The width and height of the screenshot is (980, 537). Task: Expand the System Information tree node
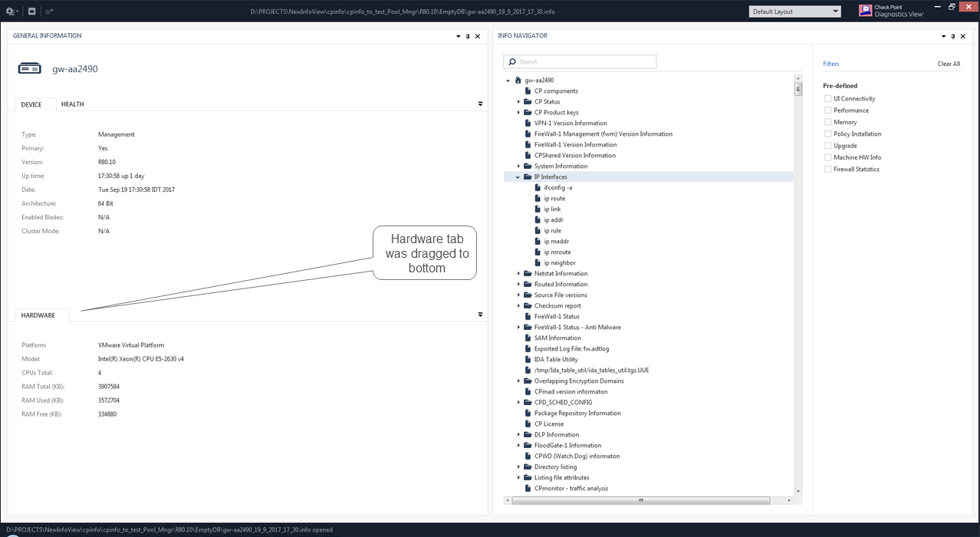(518, 166)
